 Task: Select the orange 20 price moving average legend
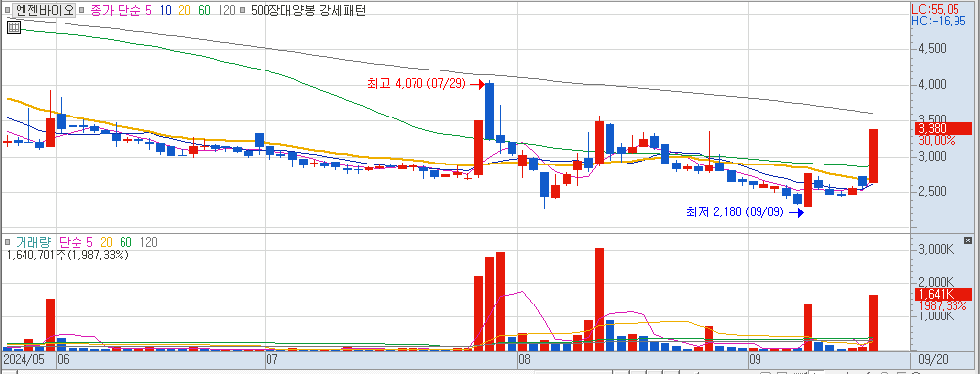pos(184,10)
